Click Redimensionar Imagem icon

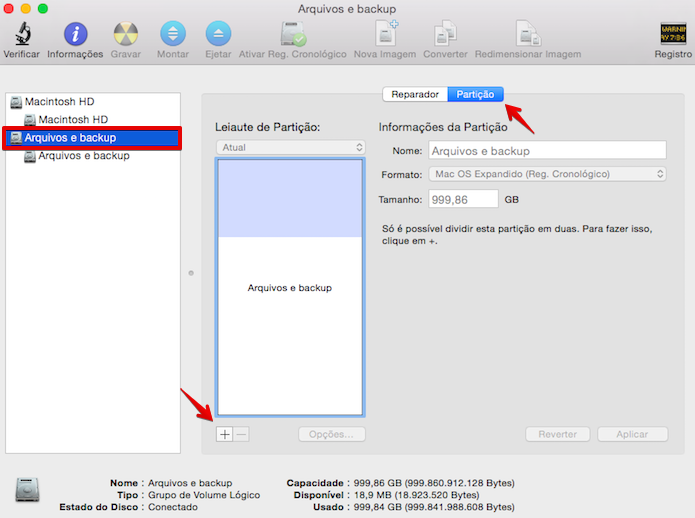point(528,34)
